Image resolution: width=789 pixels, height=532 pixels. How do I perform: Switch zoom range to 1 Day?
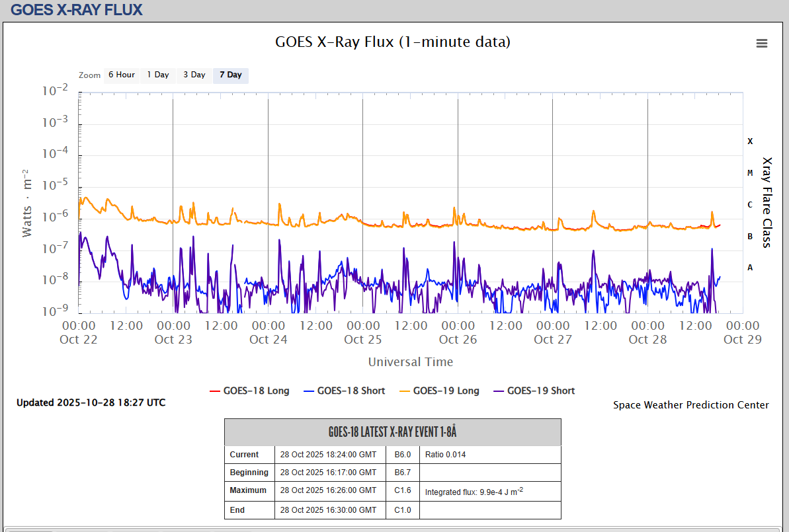click(x=158, y=75)
